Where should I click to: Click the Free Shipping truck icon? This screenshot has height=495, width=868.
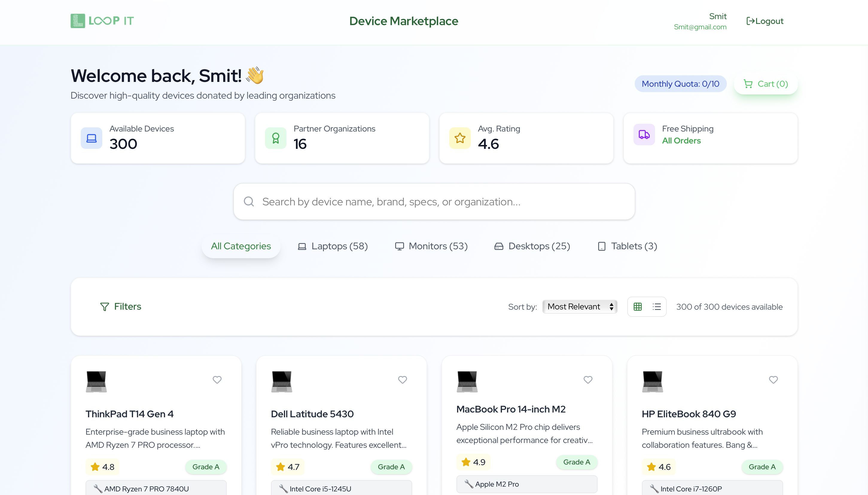[644, 135]
